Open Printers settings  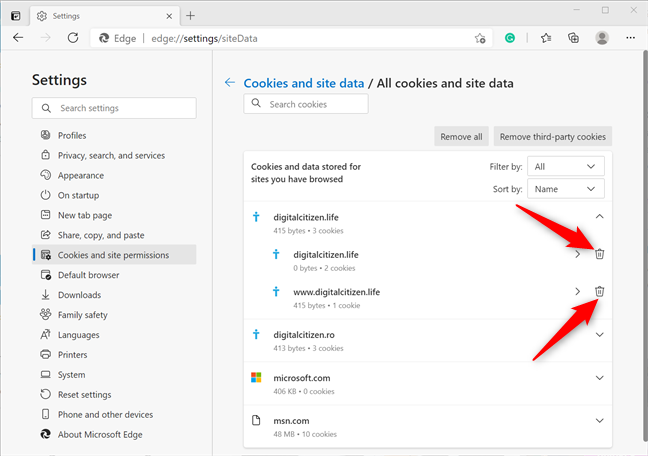[114, 355]
